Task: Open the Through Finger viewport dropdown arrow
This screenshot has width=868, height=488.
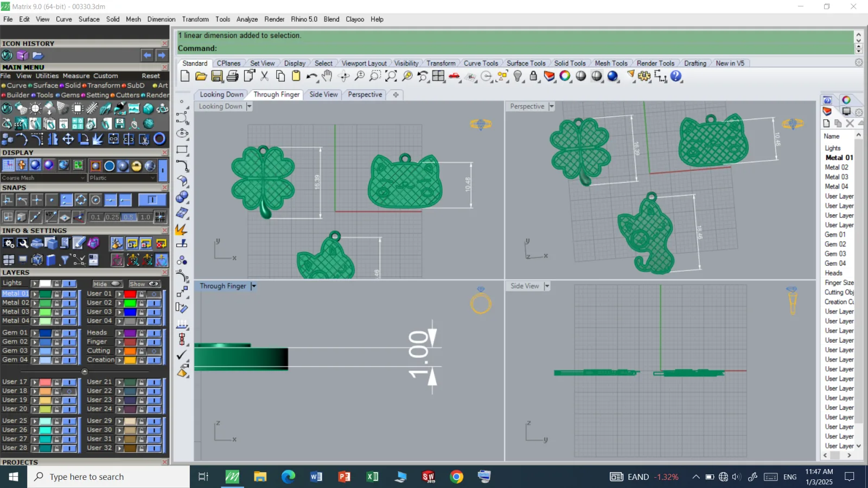Action: (x=253, y=286)
